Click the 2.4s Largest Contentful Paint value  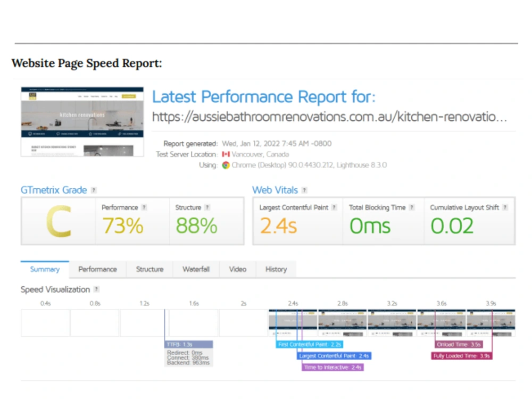(x=278, y=226)
